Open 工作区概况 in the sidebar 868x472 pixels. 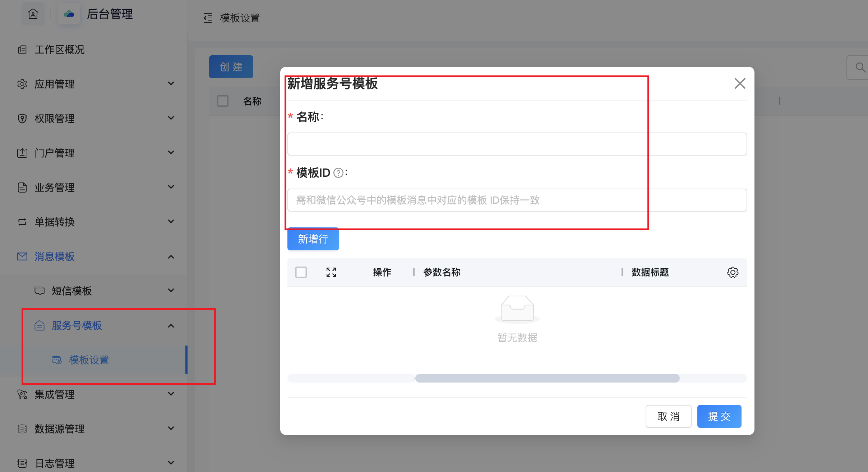(59, 50)
